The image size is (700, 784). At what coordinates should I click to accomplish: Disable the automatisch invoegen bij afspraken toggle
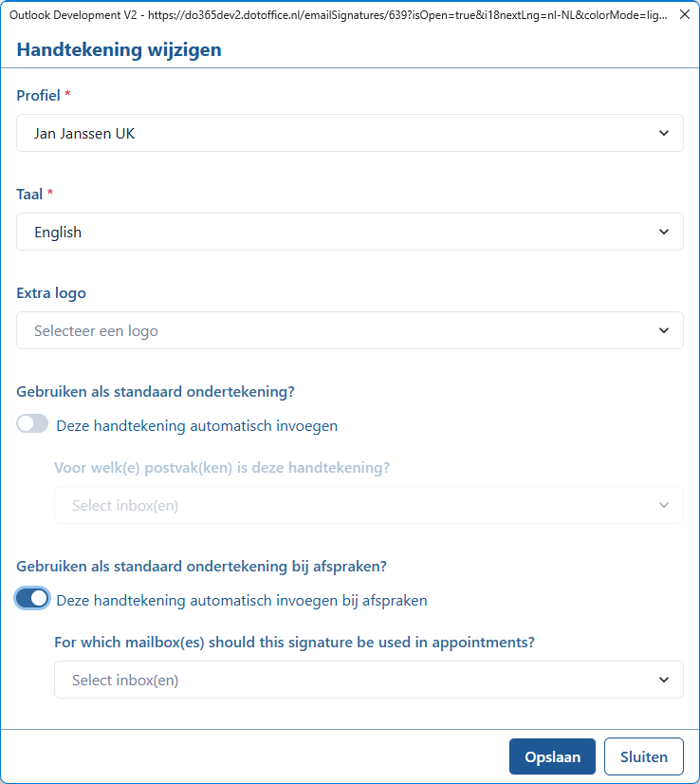pyautogui.click(x=32, y=598)
